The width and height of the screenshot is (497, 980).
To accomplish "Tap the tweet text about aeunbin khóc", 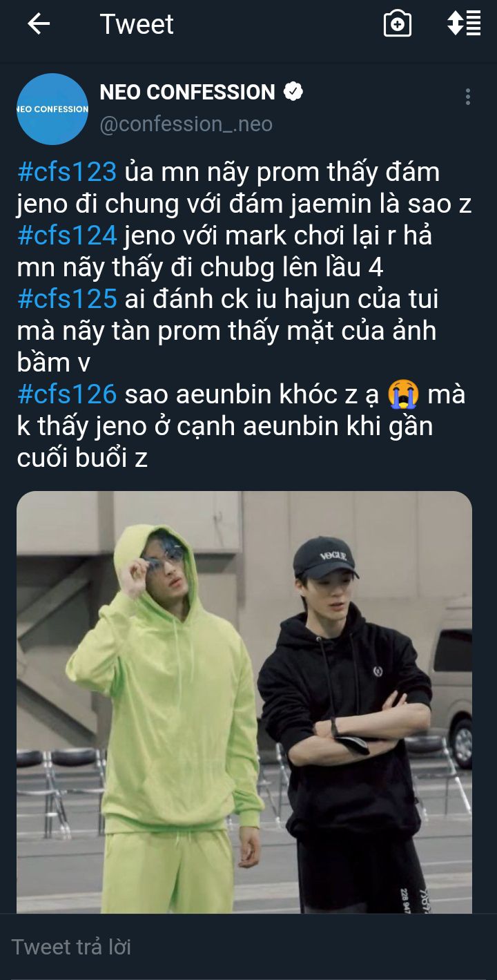I will click(241, 426).
